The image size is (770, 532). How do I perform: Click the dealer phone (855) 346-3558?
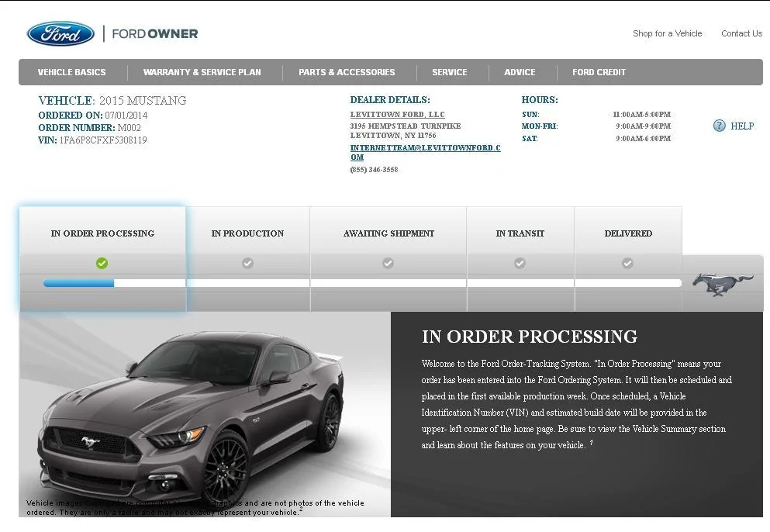[374, 170]
